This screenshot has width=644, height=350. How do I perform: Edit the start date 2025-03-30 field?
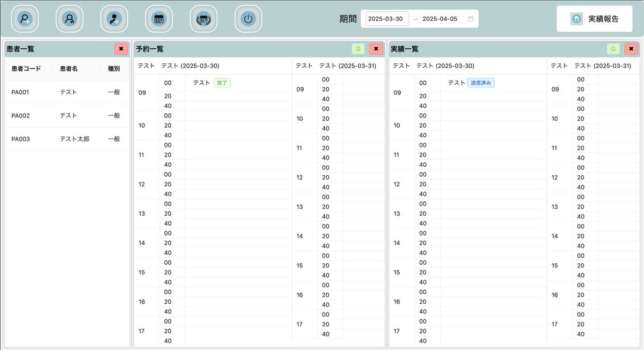click(x=387, y=19)
